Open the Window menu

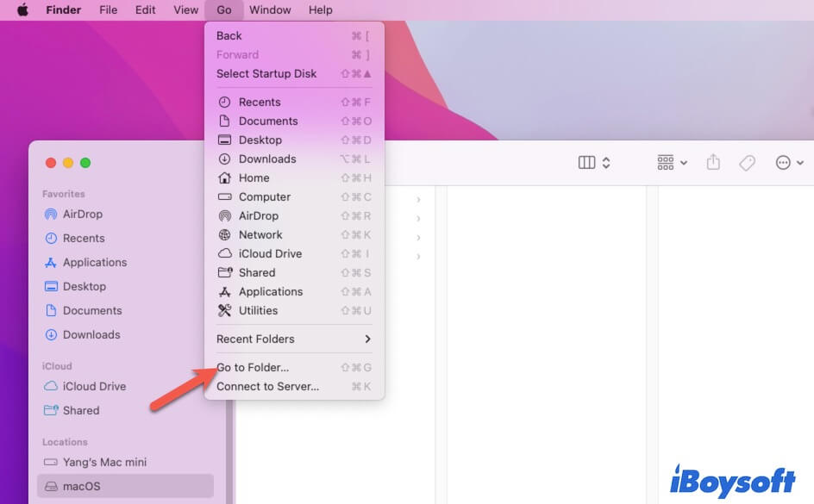pyautogui.click(x=270, y=9)
